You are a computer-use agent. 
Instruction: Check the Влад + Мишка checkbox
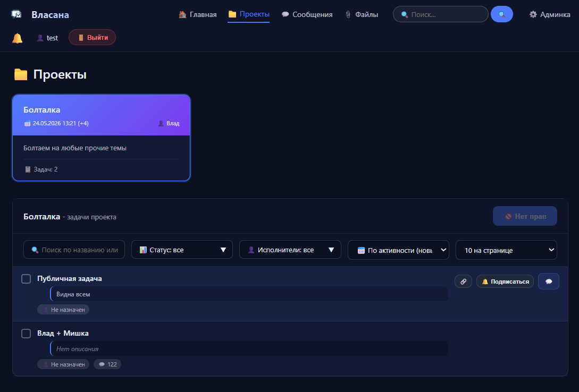26,334
